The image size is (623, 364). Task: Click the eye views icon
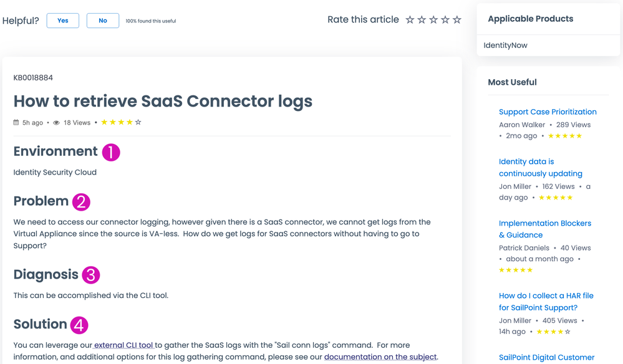(56, 123)
